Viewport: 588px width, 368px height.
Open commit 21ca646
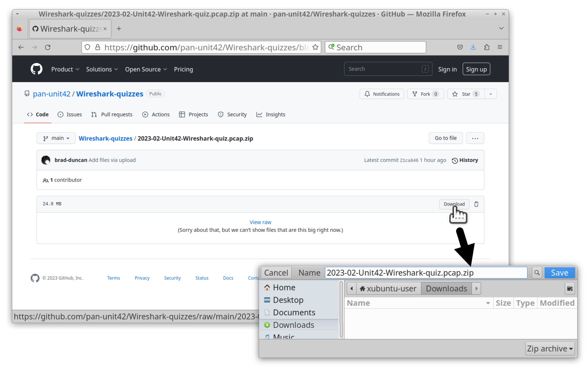(409, 160)
